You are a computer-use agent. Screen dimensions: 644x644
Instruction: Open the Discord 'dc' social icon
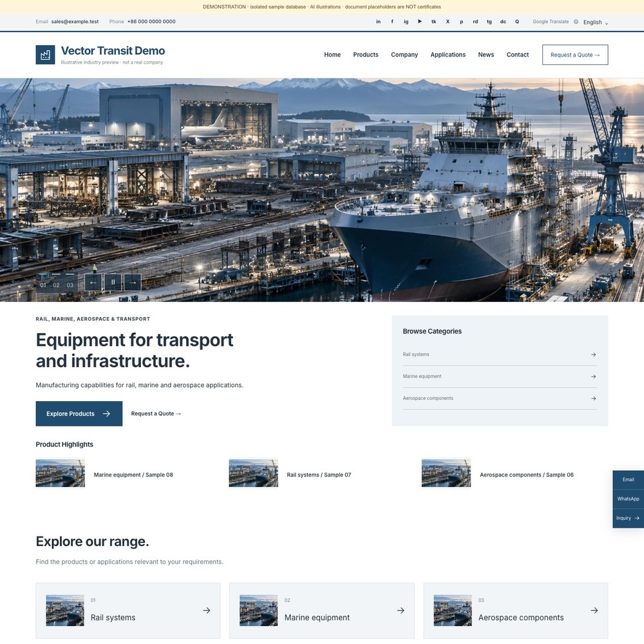click(x=503, y=22)
